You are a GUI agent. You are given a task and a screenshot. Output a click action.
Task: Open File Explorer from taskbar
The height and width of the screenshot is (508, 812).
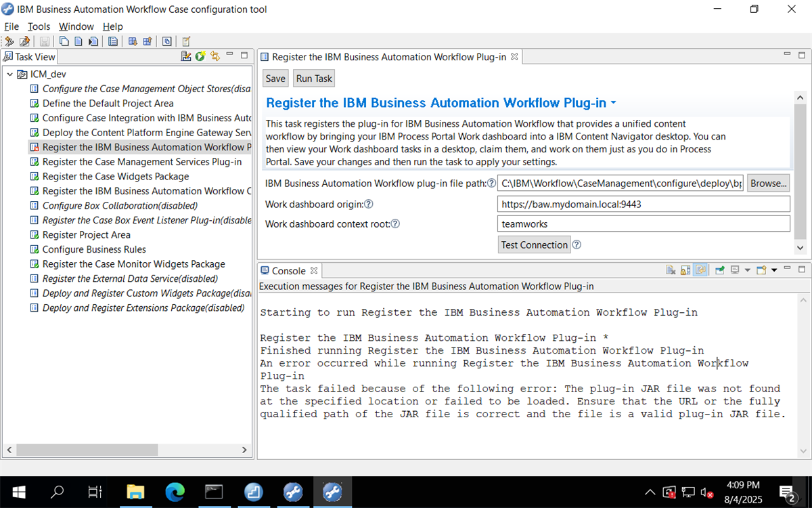pos(135,492)
